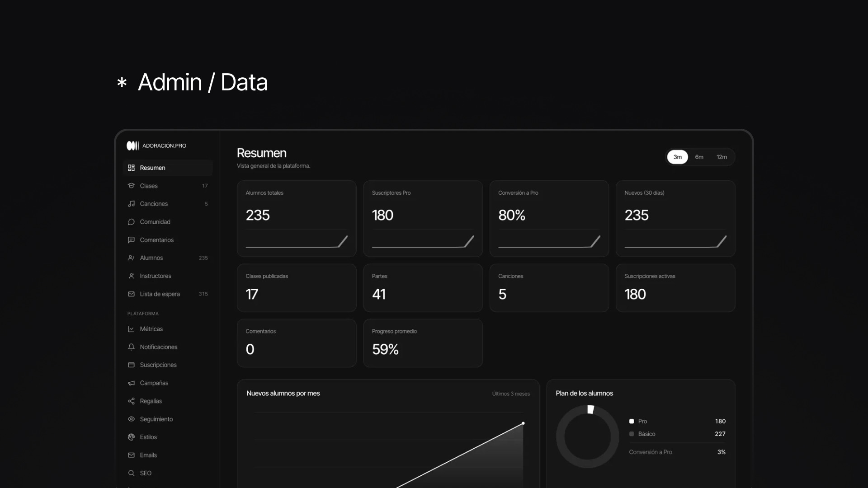Click the Comentarios 0 card
The height and width of the screenshot is (488, 868).
[297, 343]
